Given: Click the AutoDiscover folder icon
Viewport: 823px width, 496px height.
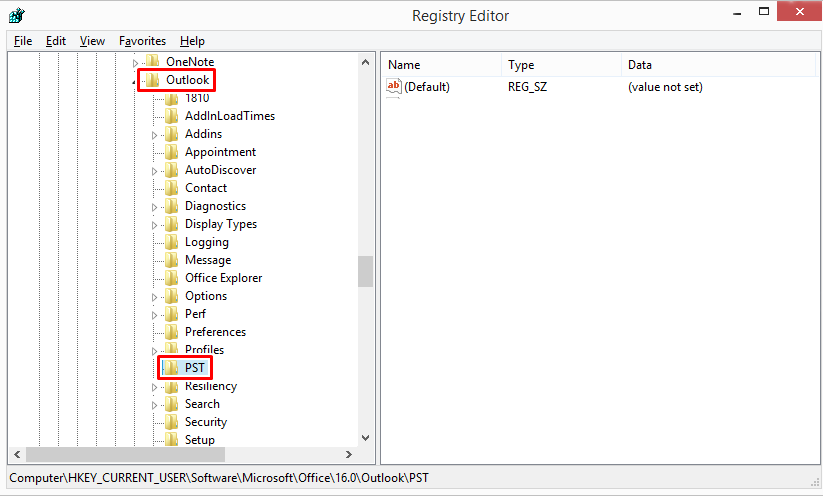Looking at the screenshot, I should click(172, 170).
